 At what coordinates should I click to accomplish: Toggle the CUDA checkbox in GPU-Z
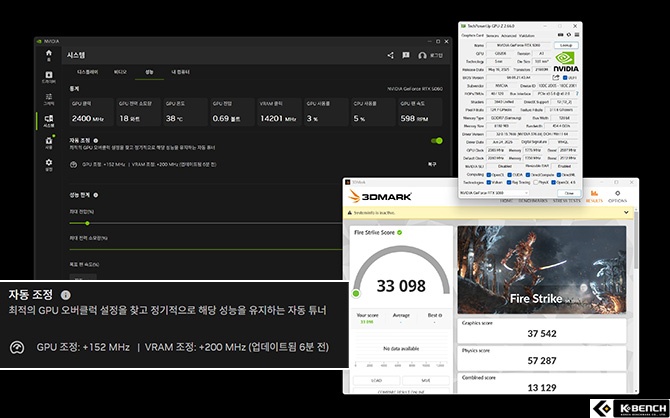[509, 175]
